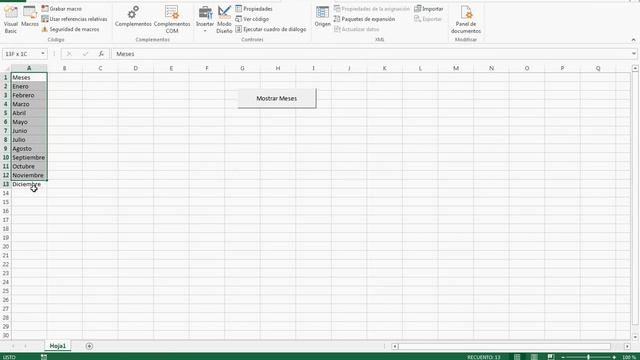Select column A header
The image size is (640, 360).
tap(29, 68)
